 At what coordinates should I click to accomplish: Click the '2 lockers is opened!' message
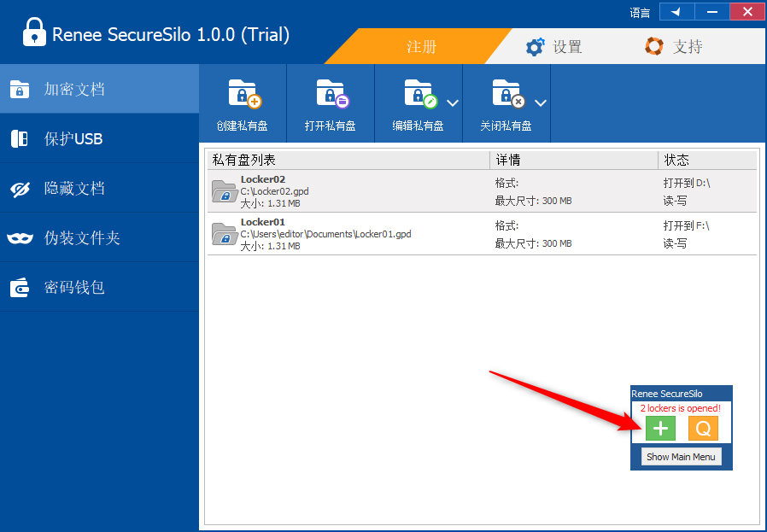tap(681, 408)
